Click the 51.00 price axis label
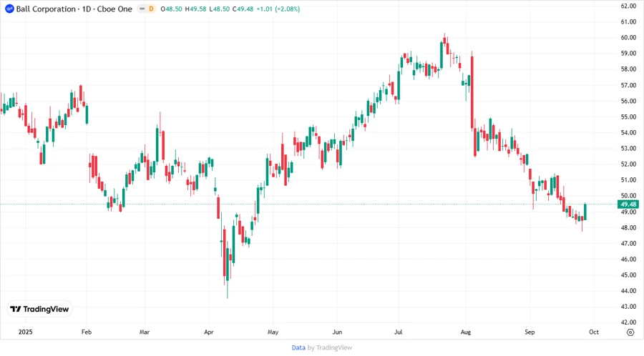Image resolution: width=644 pixels, height=356 pixels. [x=628, y=180]
